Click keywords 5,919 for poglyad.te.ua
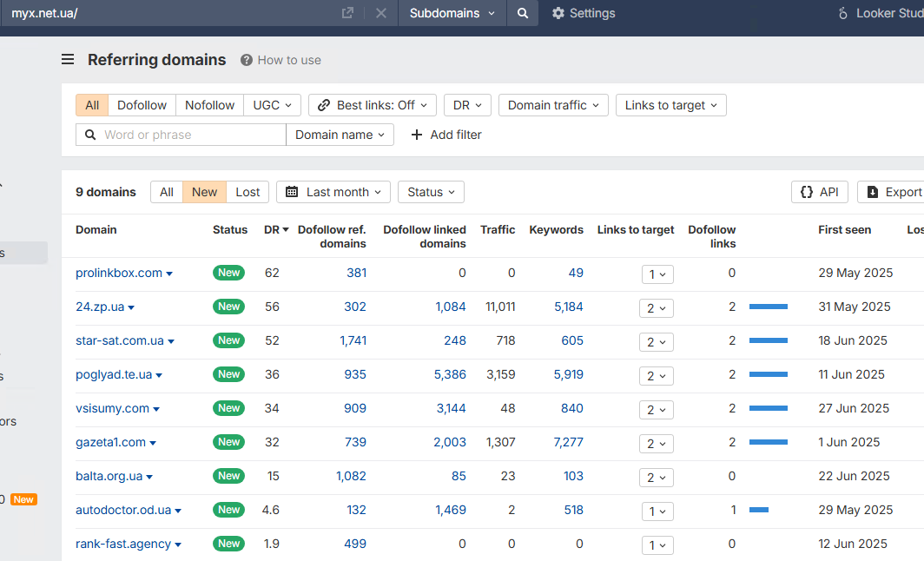The image size is (924, 561). 569,375
